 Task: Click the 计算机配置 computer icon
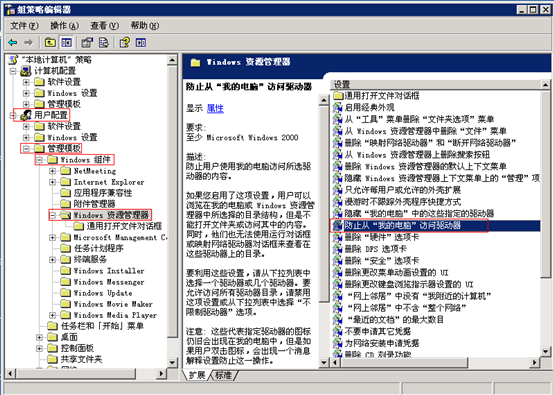point(26,71)
